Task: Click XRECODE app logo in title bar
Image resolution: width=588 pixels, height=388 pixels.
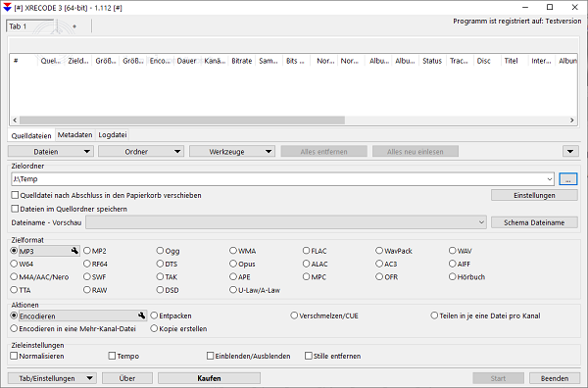Action: click(x=7, y=7)
